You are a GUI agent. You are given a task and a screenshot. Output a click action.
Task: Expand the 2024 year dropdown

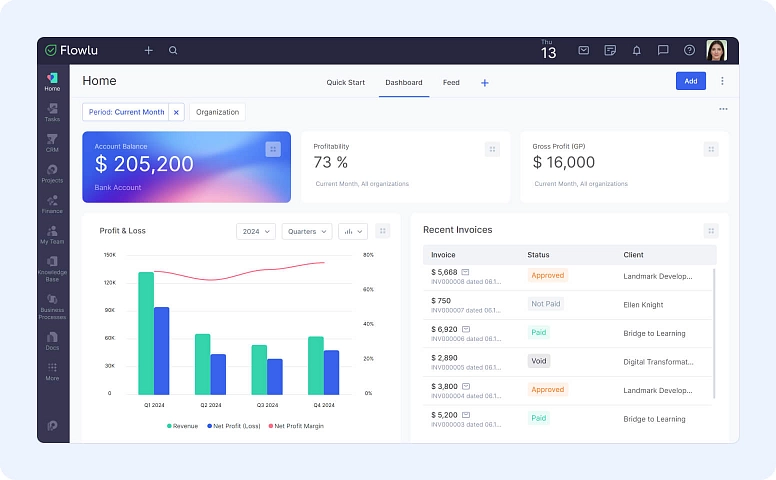[x=256, y=231]
